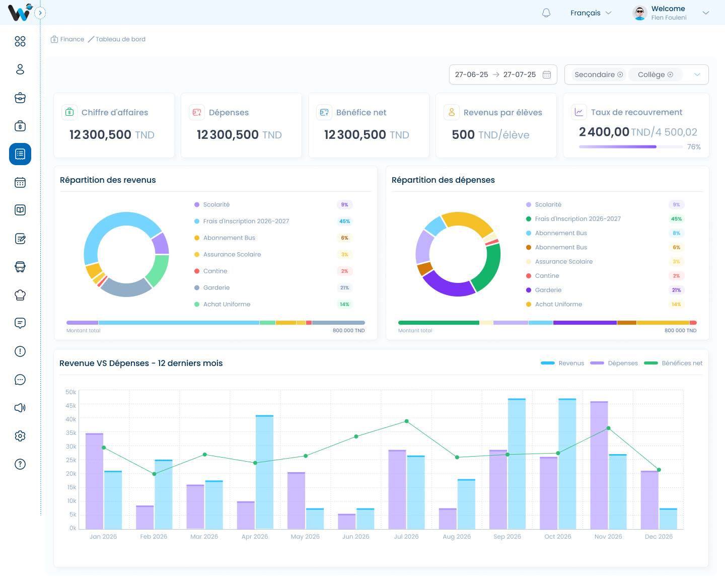Open the user account menu chevron
725x588 pixels.
point(706,13)
